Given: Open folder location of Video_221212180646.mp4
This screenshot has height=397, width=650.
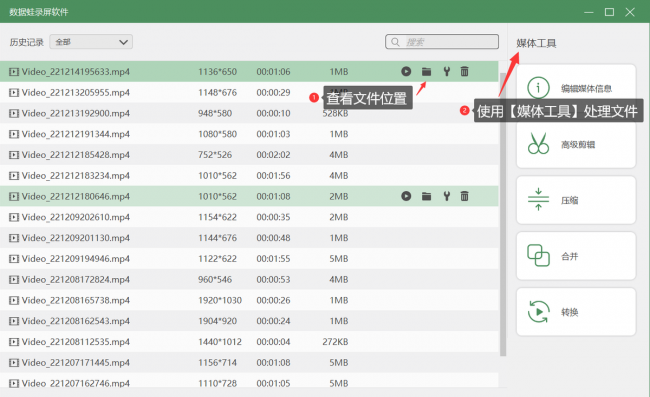Looking at the screenshot, I should tap(426, 196).
